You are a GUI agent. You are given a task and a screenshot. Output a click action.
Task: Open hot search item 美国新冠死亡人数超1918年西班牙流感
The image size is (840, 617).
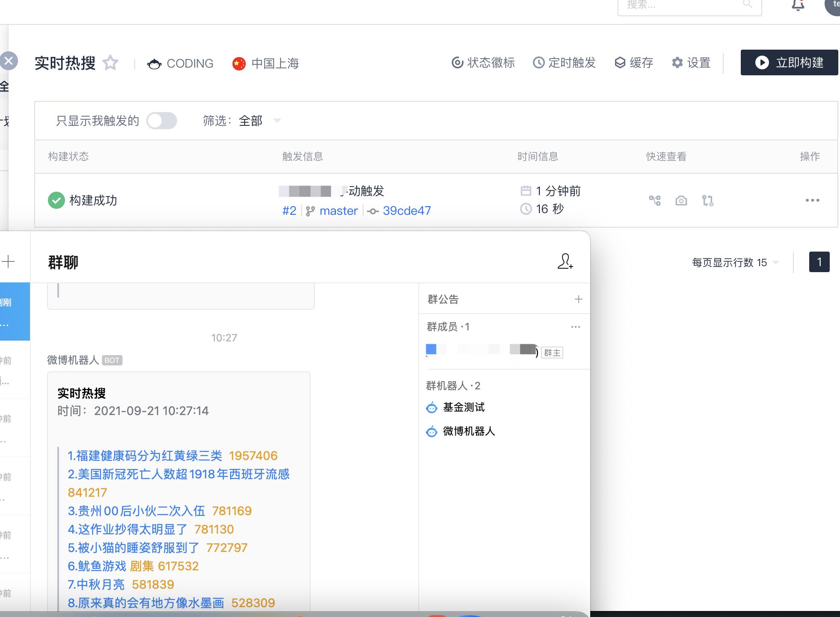179,474
